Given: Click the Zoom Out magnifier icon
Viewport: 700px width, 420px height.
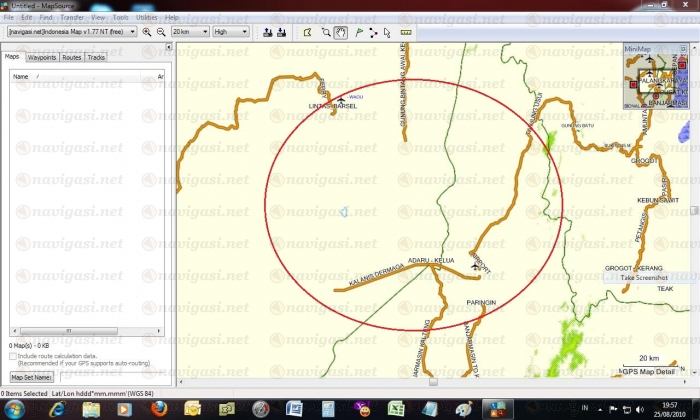Looking at the screenshot, I should point(161,32).
